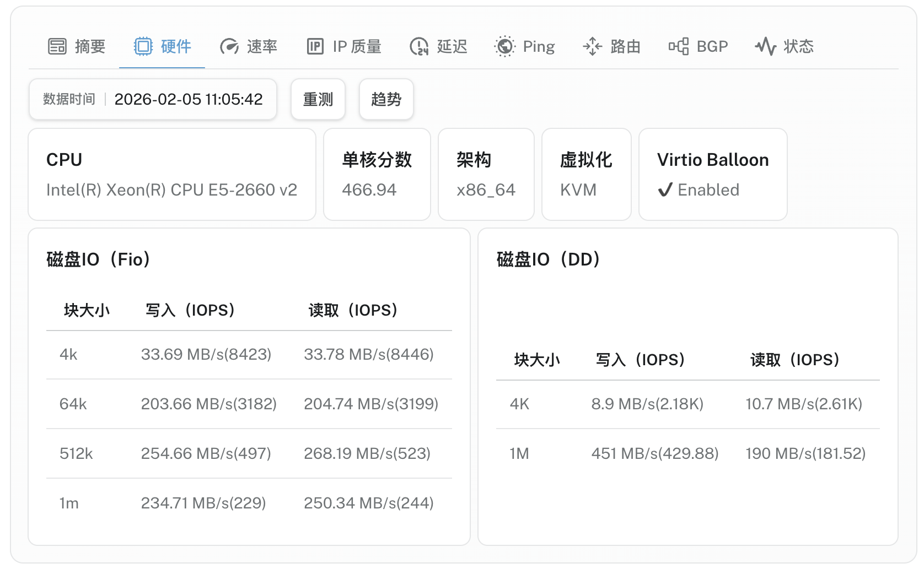Select the CPU Intel Xeon E5-2660 card
This screenshot has height=574, width=924.
[172, 174]
